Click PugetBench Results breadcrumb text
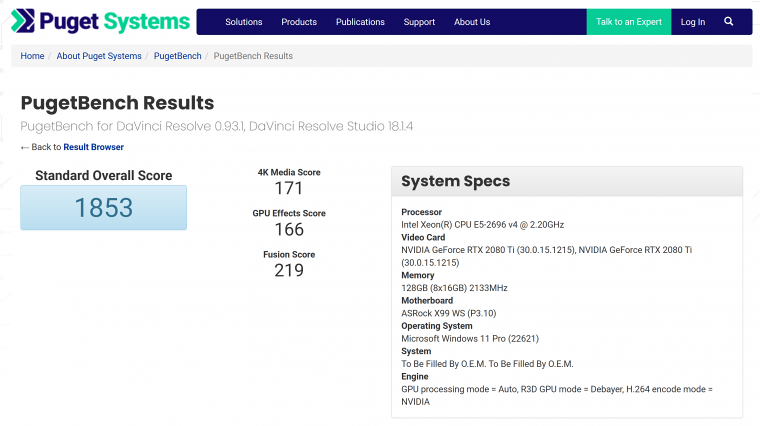 coord(253,56)
